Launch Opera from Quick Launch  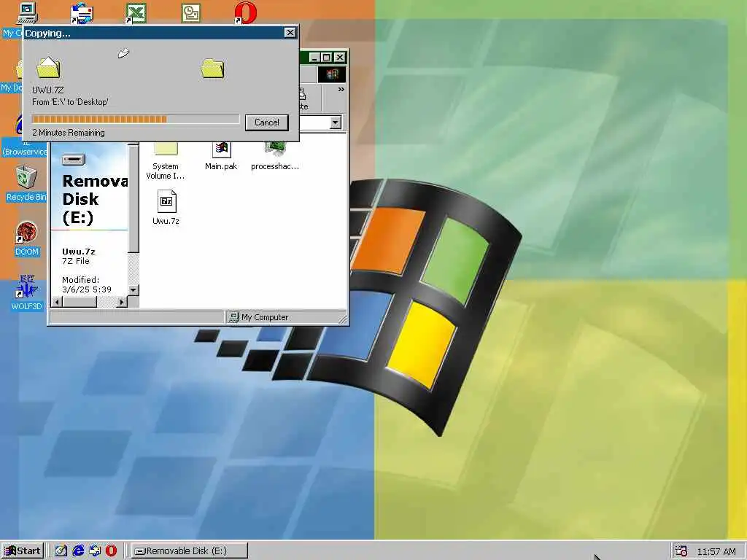click(x=111, y=551)
